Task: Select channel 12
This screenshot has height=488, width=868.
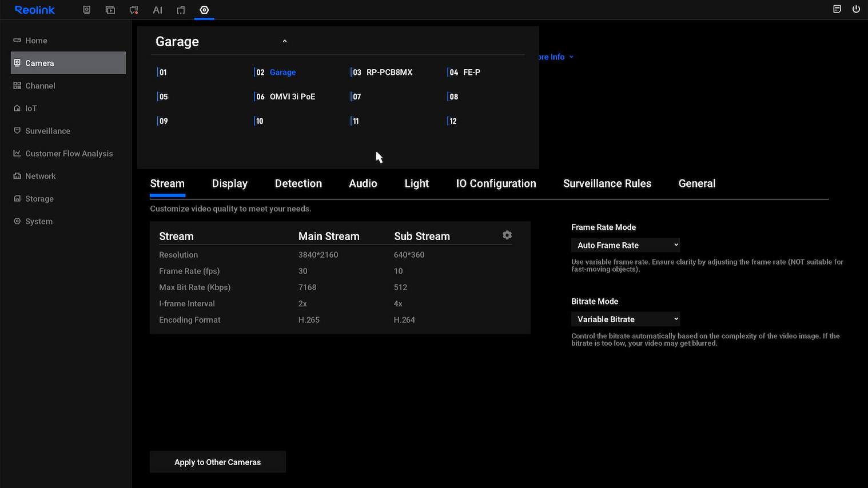Action: click(452, 121)
